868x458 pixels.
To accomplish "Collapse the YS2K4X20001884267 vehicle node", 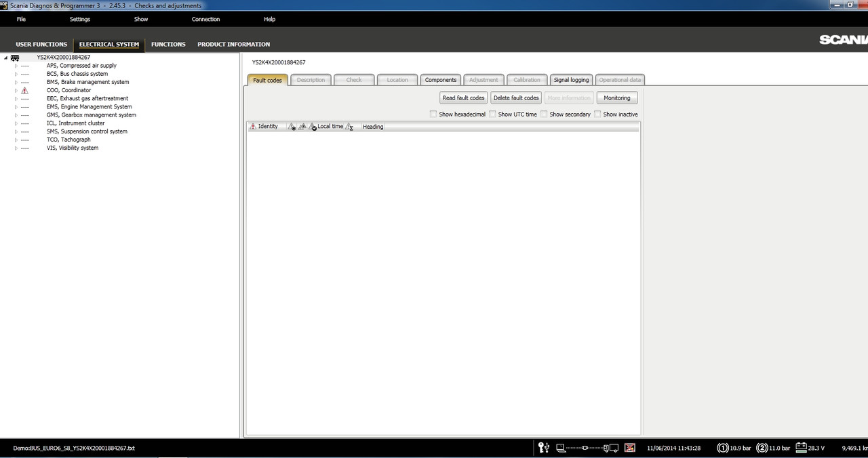I will 6,58.
